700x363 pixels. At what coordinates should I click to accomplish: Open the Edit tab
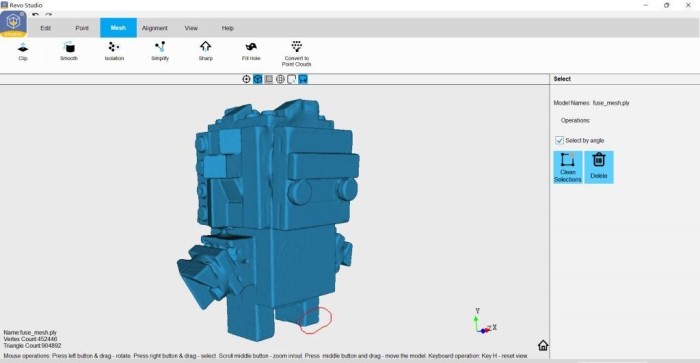[x=46, y=28]
